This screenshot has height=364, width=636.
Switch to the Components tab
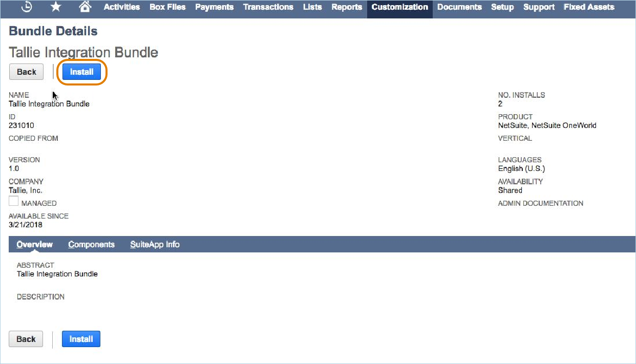click(x=91, y=244)
